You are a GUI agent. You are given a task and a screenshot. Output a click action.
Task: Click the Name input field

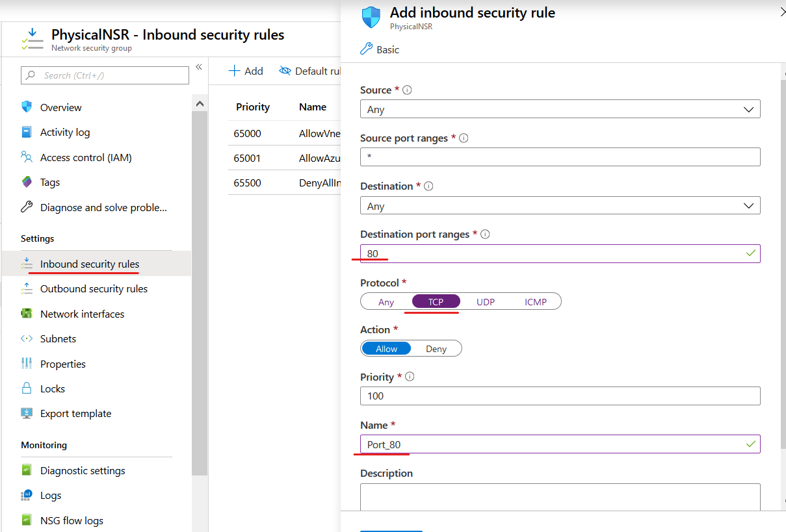560,444
